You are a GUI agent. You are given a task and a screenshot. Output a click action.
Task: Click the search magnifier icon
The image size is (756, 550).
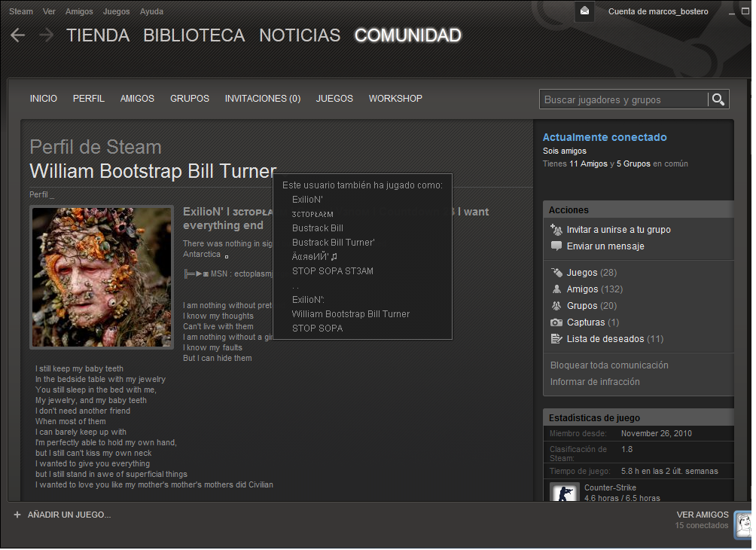(x=718, y=99)
